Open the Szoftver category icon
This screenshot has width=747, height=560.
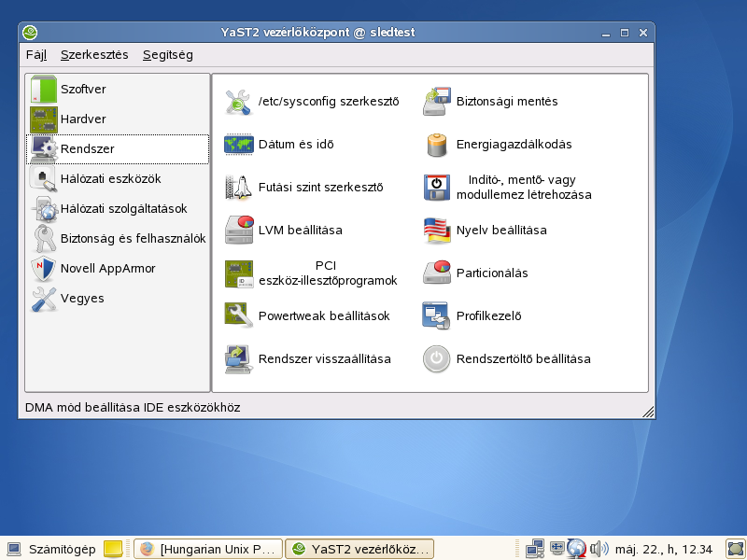click(43, 89)
